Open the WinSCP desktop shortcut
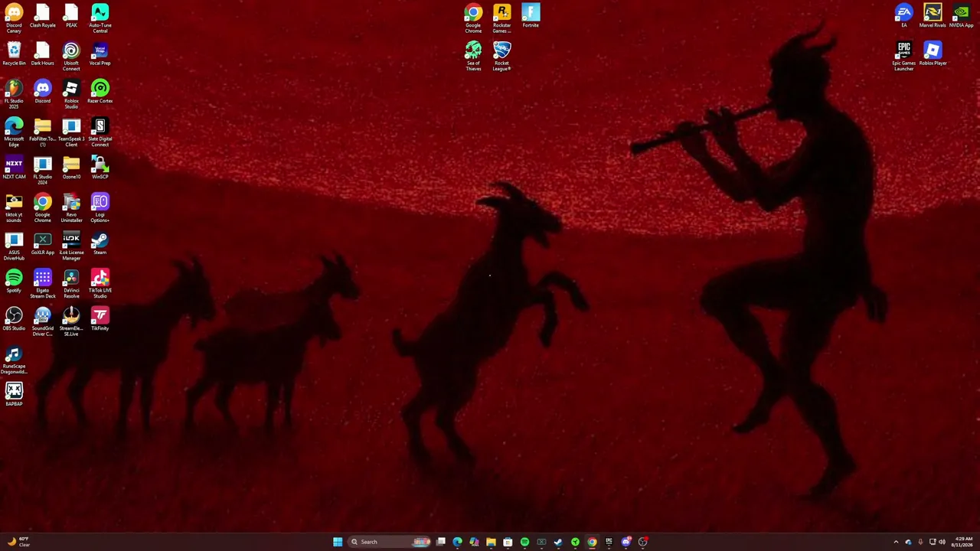Screen dimensions: 980x551 [100, 168]
